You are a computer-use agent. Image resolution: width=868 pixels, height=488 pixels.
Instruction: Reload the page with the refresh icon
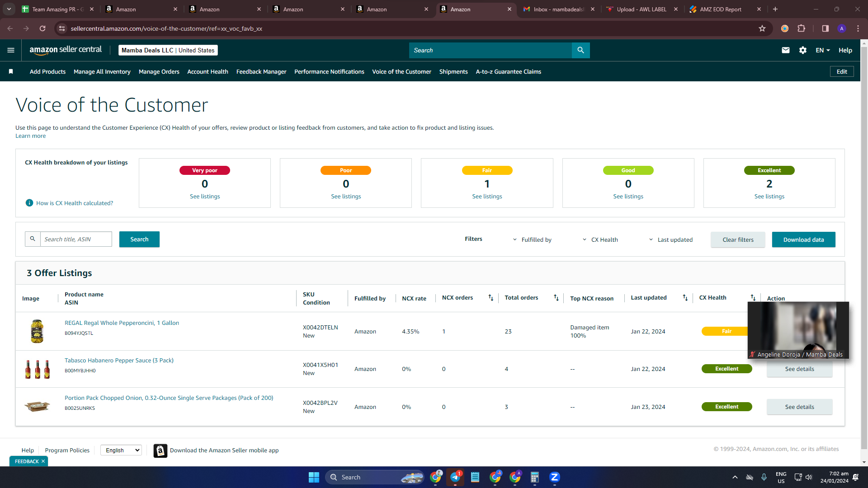[42, 28]
